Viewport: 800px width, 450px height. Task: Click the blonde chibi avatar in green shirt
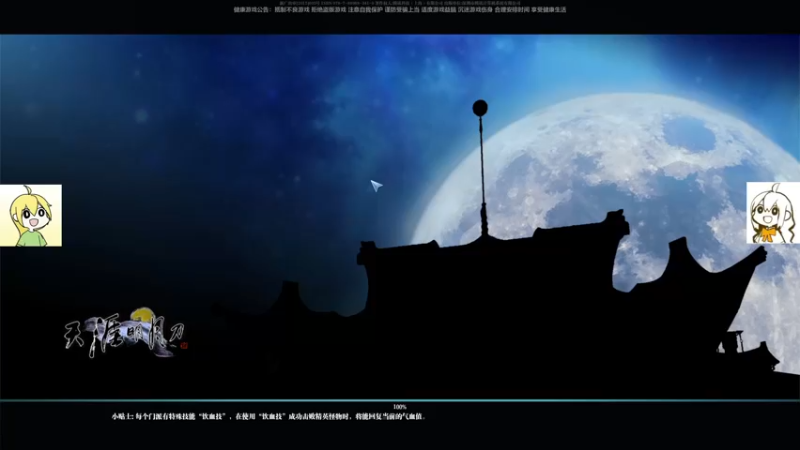[31, 215]
